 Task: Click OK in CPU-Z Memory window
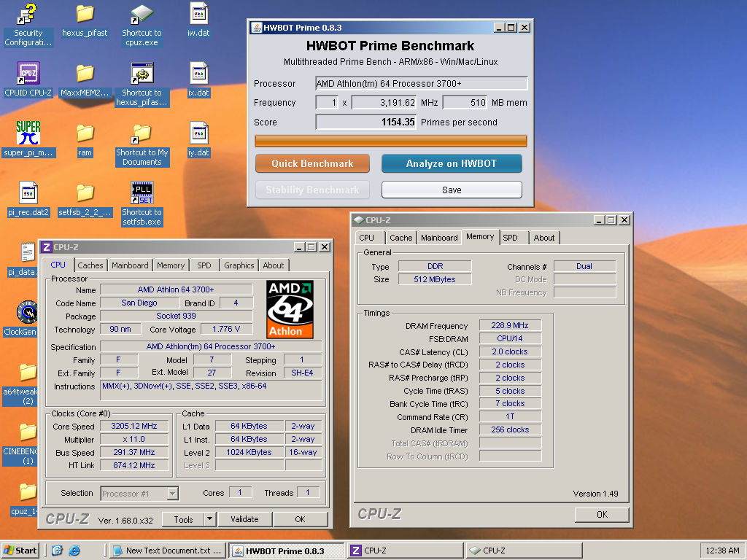[x=602, y=514]
